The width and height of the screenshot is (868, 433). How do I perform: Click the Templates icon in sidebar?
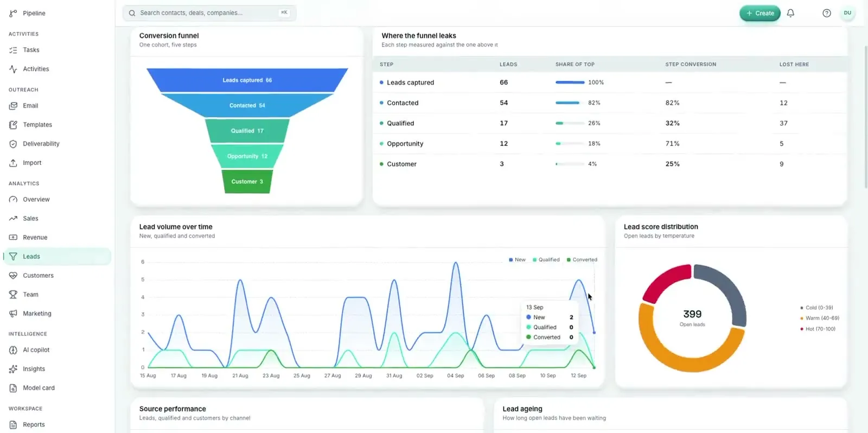13,125
